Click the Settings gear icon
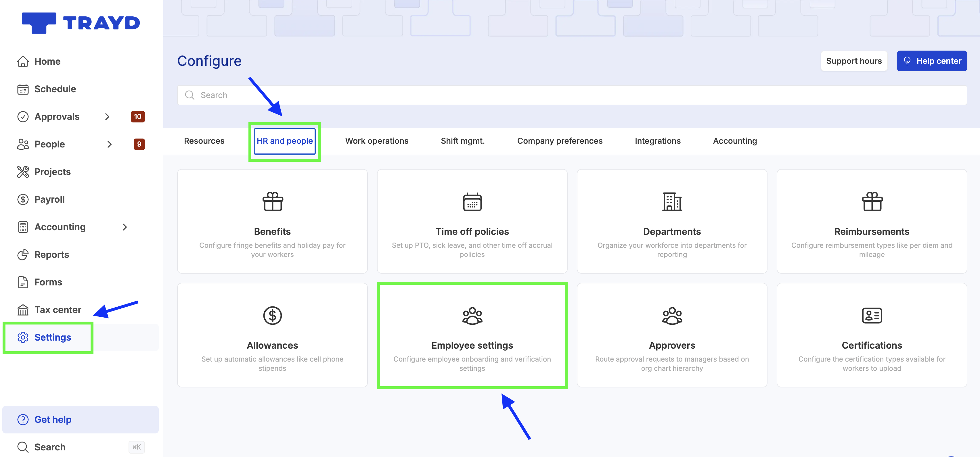Image resolution: width=980 pixels, height=457 pixels. point(23,337)
